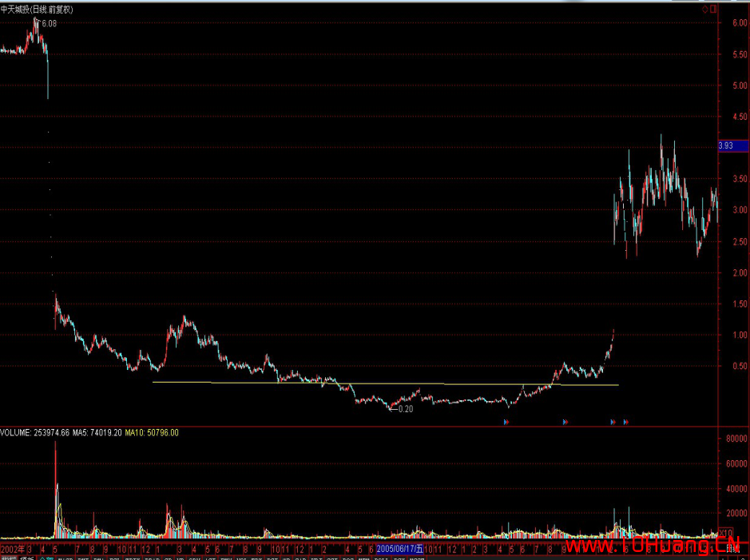Click the yellow MA10: 50796.00 label
Viewport: 750px width, 560px height.
tap(152, 433)
